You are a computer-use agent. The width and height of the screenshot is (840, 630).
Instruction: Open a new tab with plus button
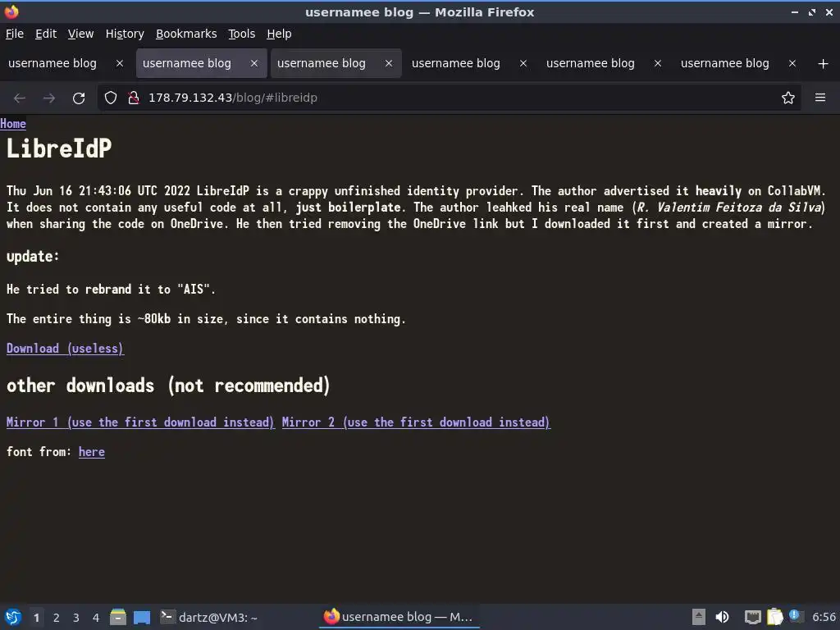point(824,64)
